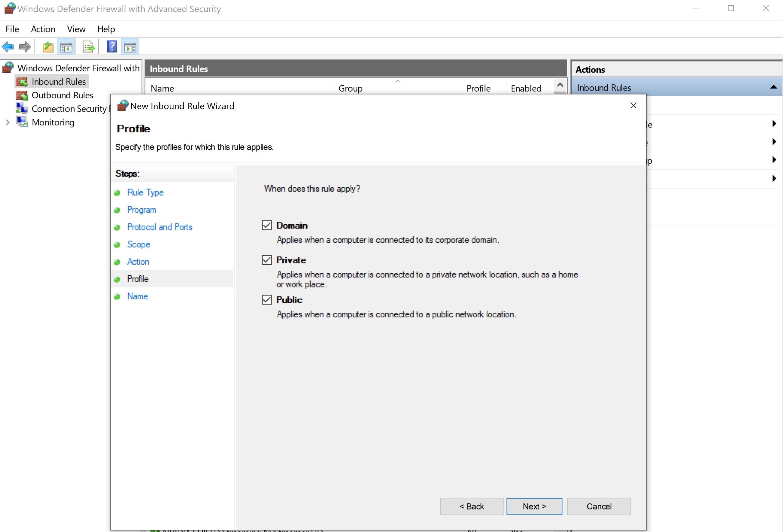Click the Back button in wizard

coord(472,506)
